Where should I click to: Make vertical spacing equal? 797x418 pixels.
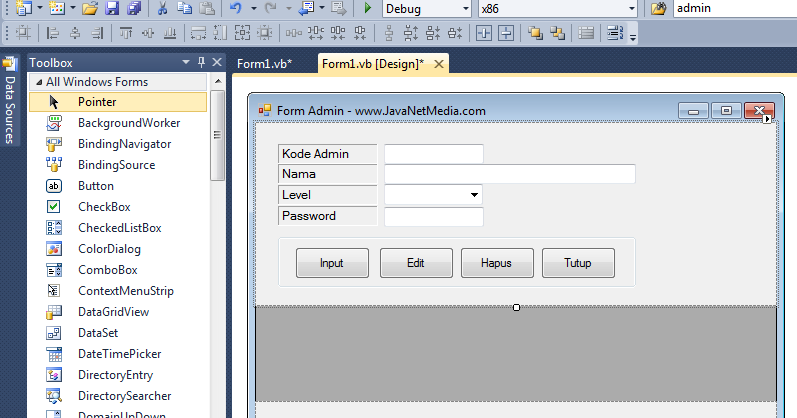[389, 34]
